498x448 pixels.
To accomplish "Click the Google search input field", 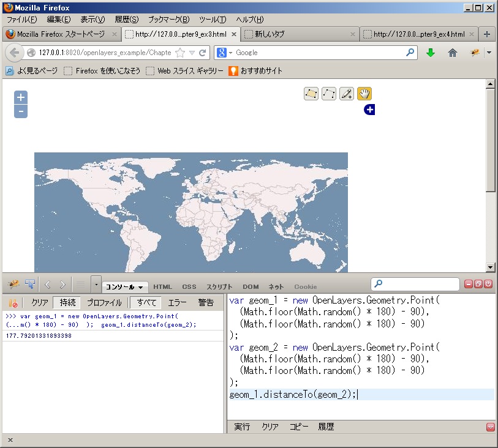I will pyautogui.click(x=319, y=53).
